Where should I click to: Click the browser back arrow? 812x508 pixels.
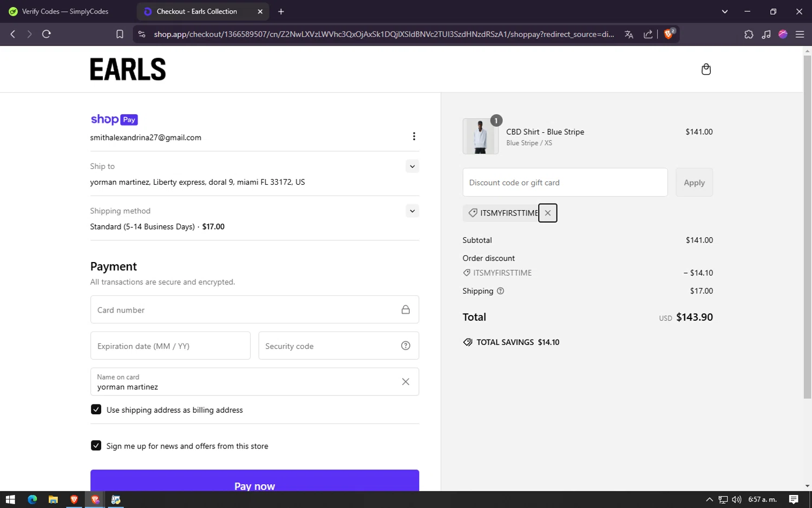[13, 34]
